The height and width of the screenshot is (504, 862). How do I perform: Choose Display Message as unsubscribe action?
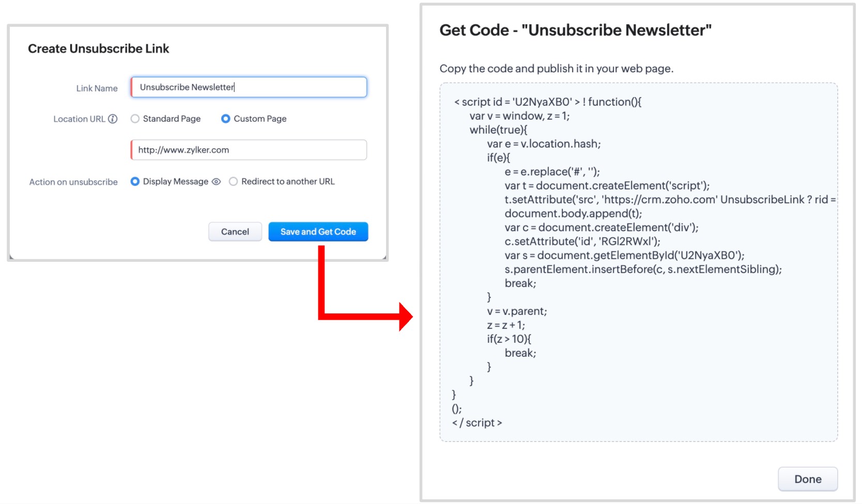coord(135,182)
